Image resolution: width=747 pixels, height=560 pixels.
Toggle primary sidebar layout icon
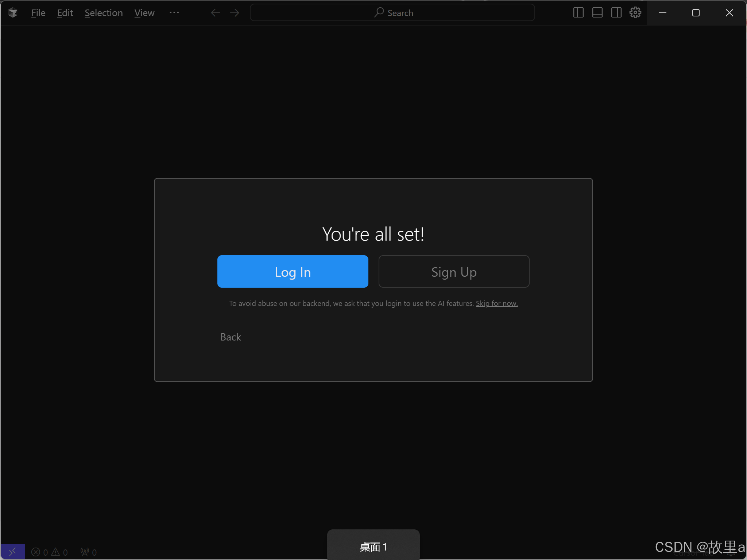click(x=578, y=13)
